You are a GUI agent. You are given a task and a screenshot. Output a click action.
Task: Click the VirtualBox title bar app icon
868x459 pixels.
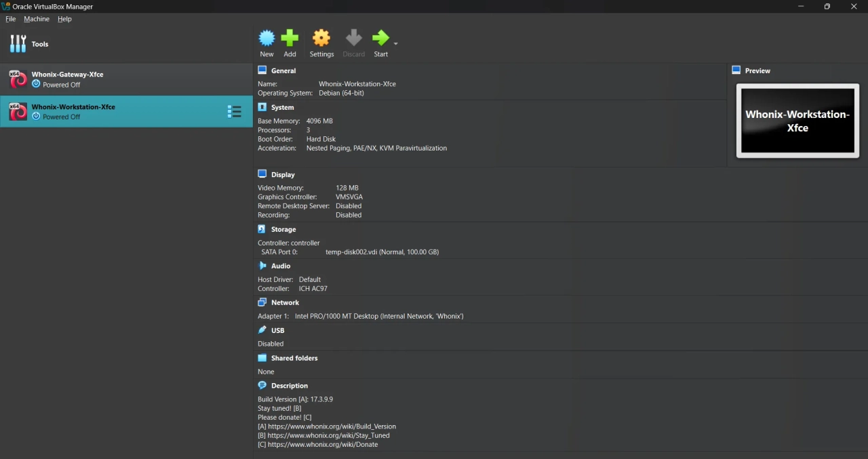[6, 6]
